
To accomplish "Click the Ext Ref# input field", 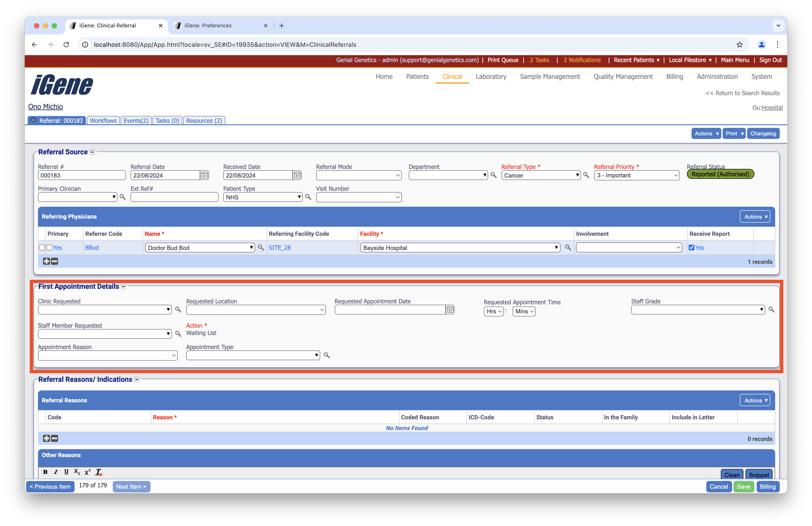I will pyautogui.click(x=174, y=197).
